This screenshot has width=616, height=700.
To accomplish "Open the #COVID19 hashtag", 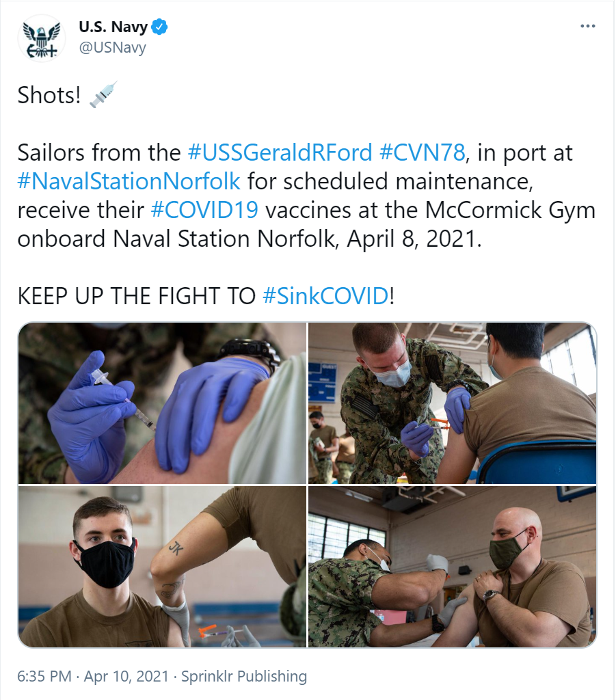I will click(x=204, y=210).
